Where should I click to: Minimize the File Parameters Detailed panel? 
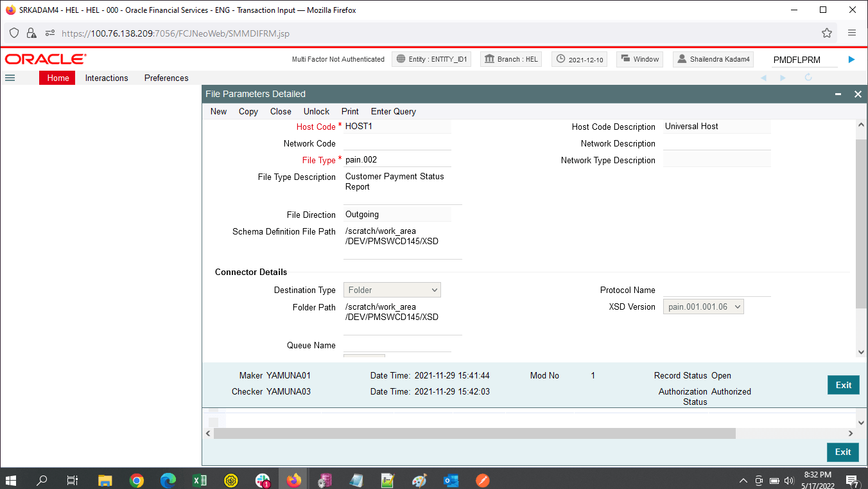(838, 94)
